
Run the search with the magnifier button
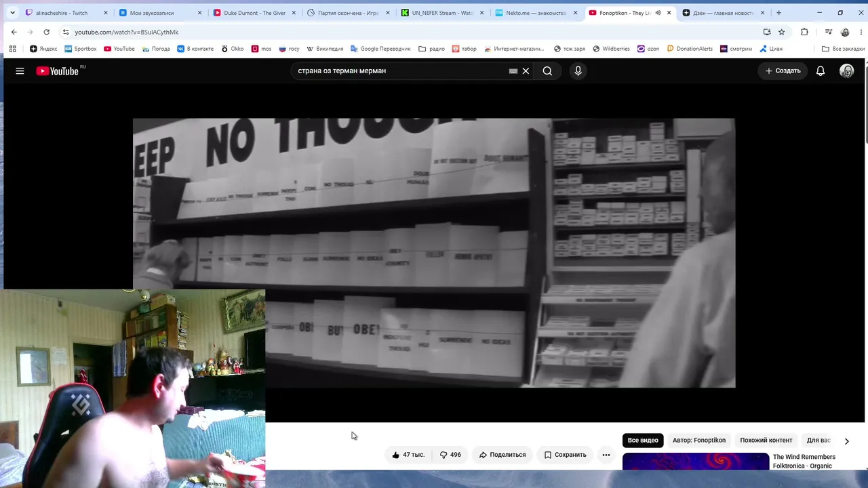point(547,70)
